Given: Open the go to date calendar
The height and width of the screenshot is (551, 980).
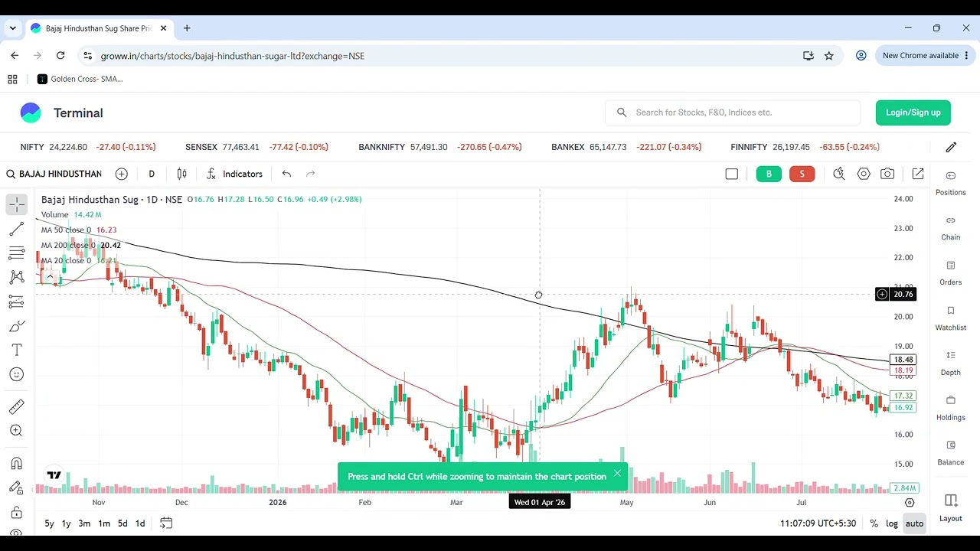Looking at the screenshot, I should (166, 523).
